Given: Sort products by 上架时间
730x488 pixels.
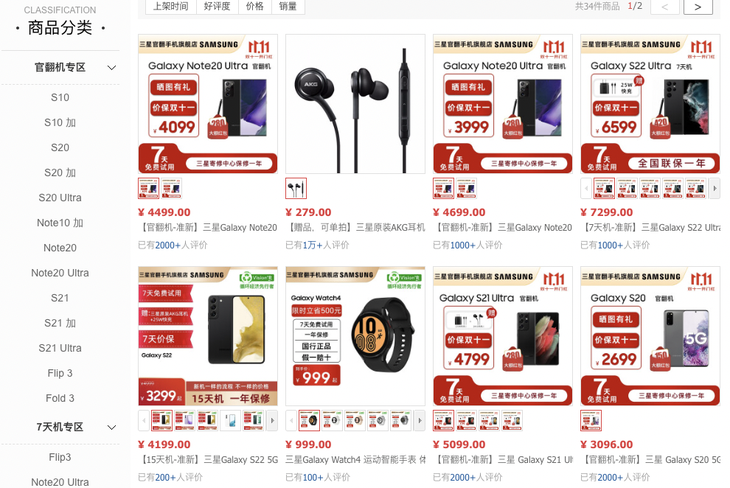Looking at the screenshot, I should click(171, 7).
